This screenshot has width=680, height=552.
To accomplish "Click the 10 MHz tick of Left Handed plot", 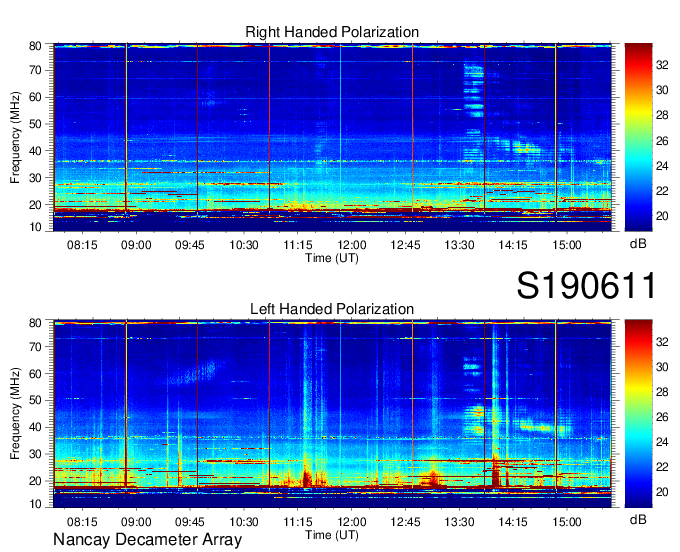I will [36, 504].
